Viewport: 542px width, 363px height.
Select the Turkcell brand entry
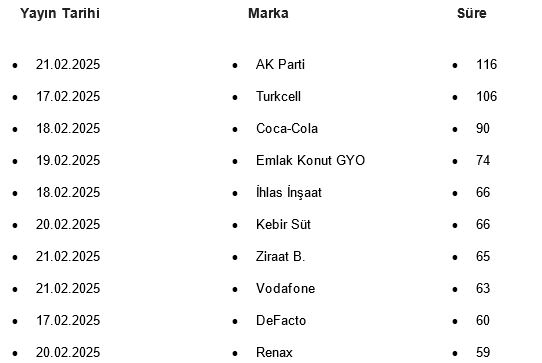278,96
